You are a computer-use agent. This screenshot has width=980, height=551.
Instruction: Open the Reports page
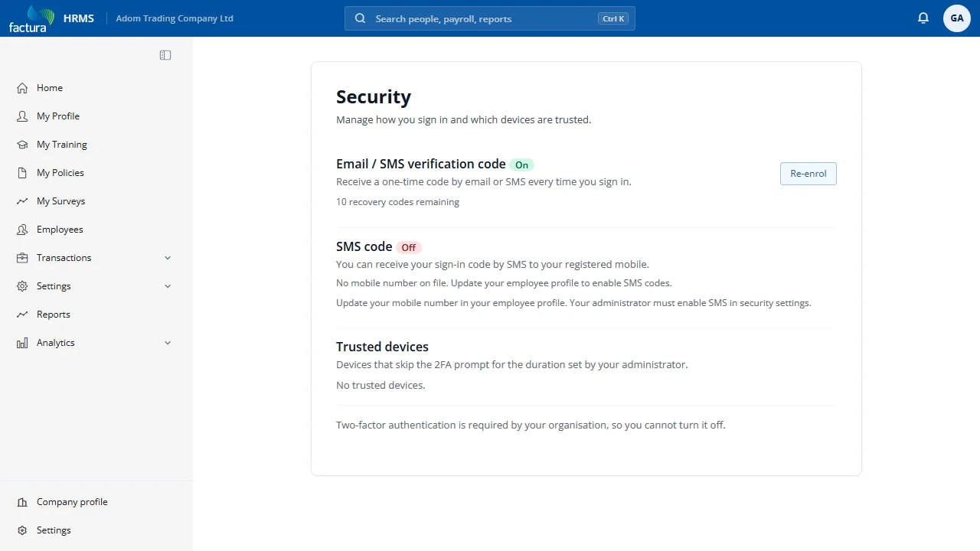(x=95, y=315)
